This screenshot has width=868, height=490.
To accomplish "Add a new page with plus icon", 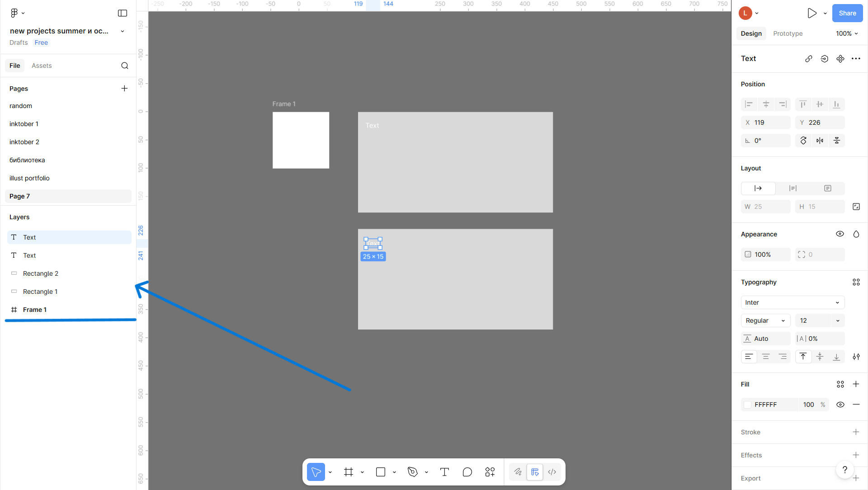I will pos(124,88).
